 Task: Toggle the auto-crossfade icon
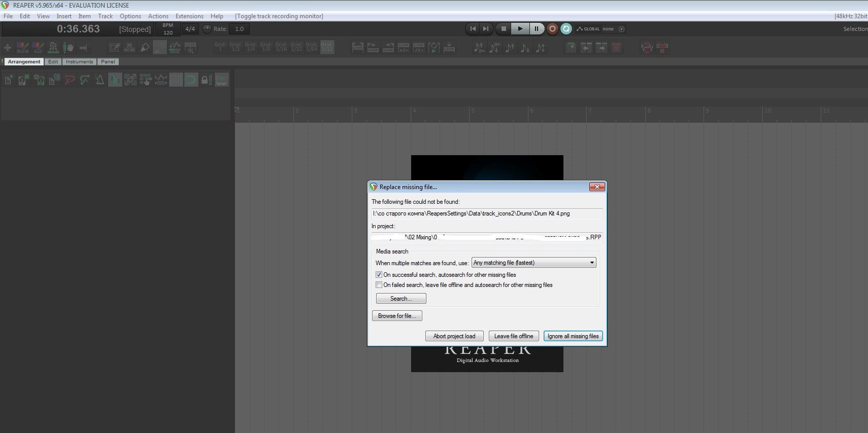(x=115, y=80)
